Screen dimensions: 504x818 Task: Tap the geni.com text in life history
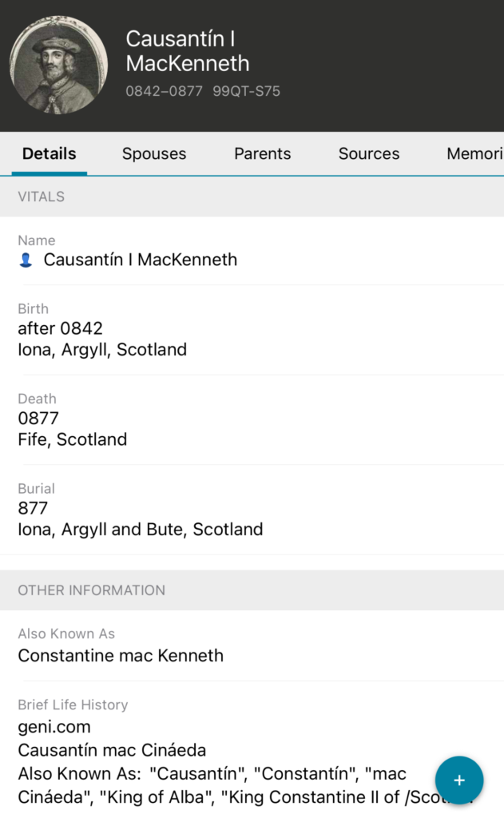(x=54, y=727)
